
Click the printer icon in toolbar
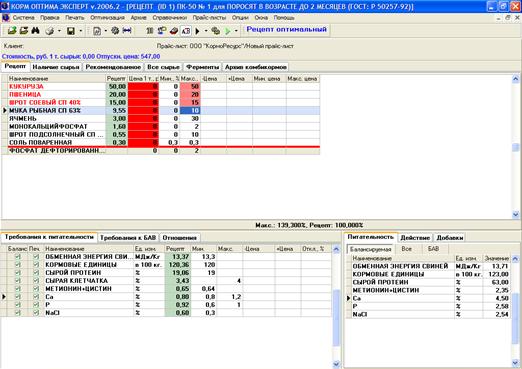click(50, 31)
